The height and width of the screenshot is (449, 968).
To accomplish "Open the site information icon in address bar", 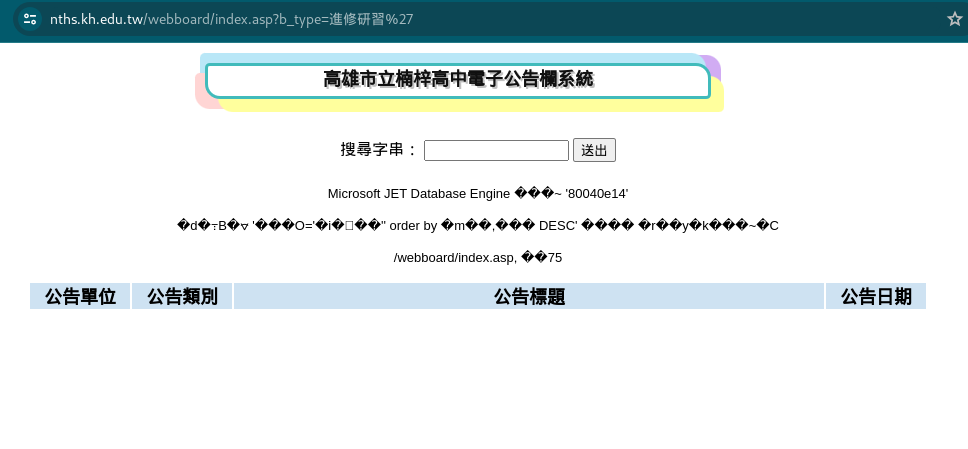I will [30, 19].
